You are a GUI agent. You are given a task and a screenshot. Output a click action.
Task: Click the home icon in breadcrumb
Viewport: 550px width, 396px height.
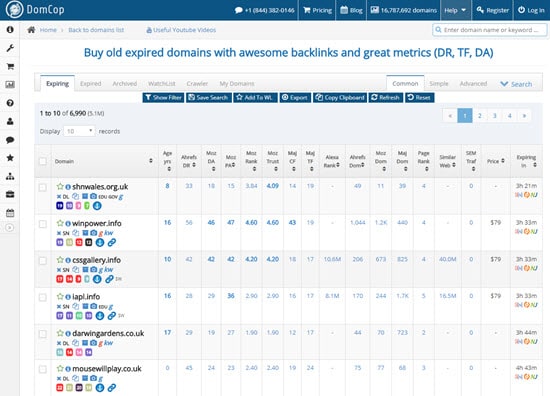(31, 30)
